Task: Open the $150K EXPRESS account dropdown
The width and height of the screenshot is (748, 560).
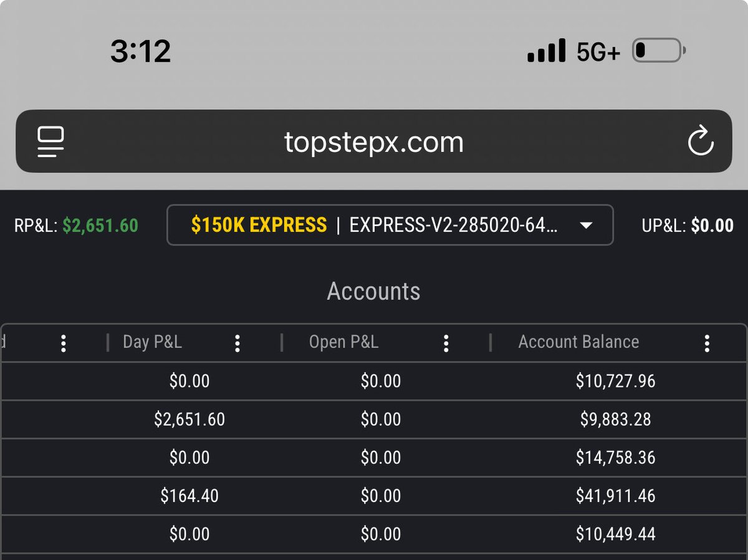Action: 390,225
